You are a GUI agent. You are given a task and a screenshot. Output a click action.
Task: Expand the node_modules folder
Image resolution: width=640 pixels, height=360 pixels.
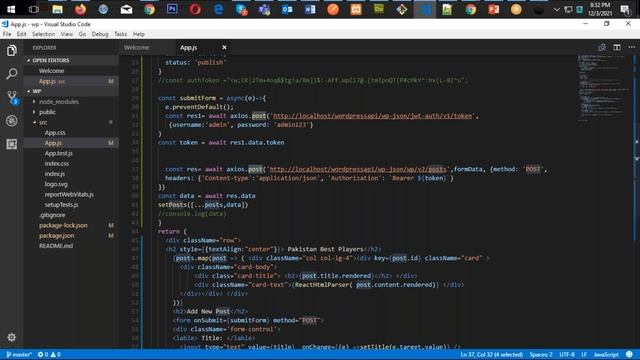[59, 102]
